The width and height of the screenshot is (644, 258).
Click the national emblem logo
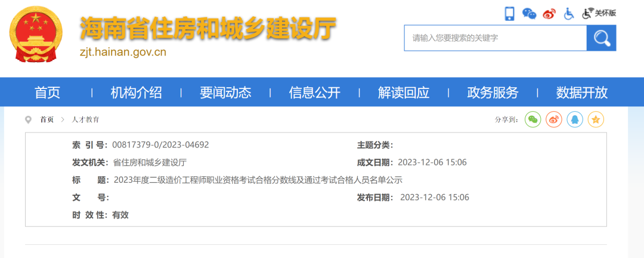[36, 34]
